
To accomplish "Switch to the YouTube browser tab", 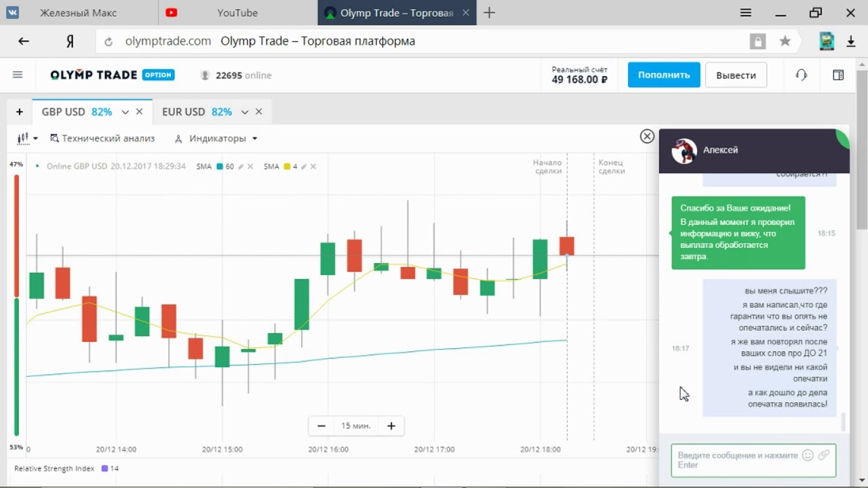I will 237,13.
